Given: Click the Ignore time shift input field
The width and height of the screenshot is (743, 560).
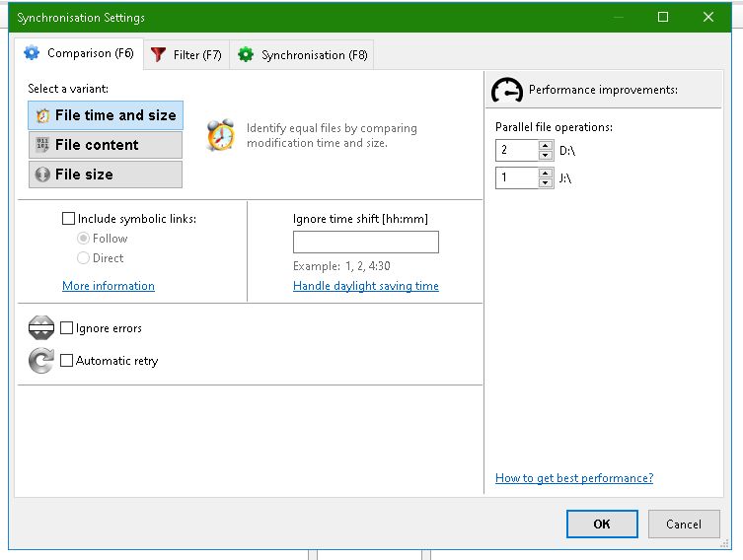Looking at the screenshot, I should [366, 242].
